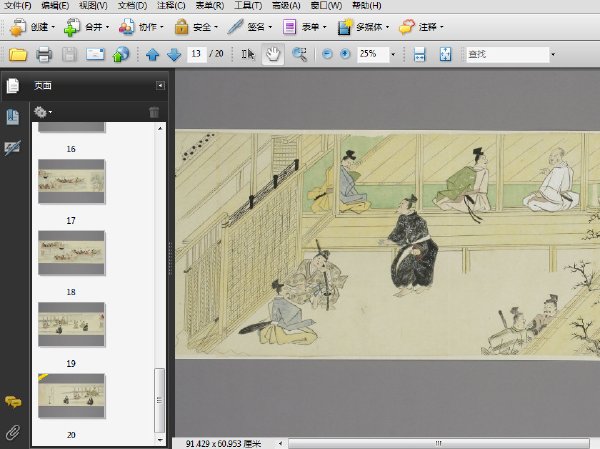Open the 注释(C) menu
Screen dimensions: 600x449
coord(171,6)
